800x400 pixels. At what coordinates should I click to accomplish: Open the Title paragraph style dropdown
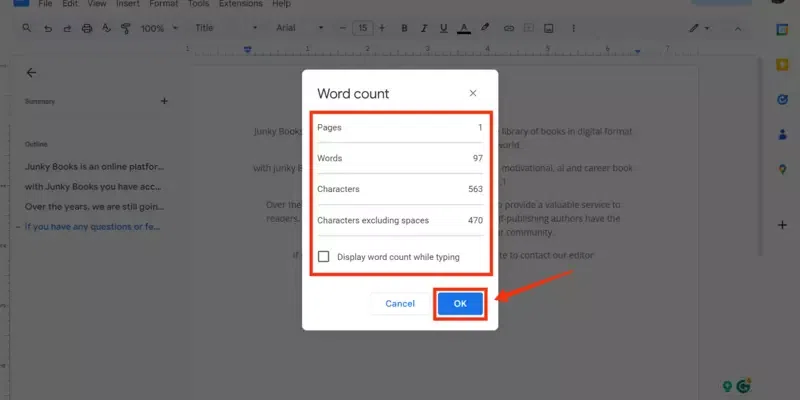(226, 28)
